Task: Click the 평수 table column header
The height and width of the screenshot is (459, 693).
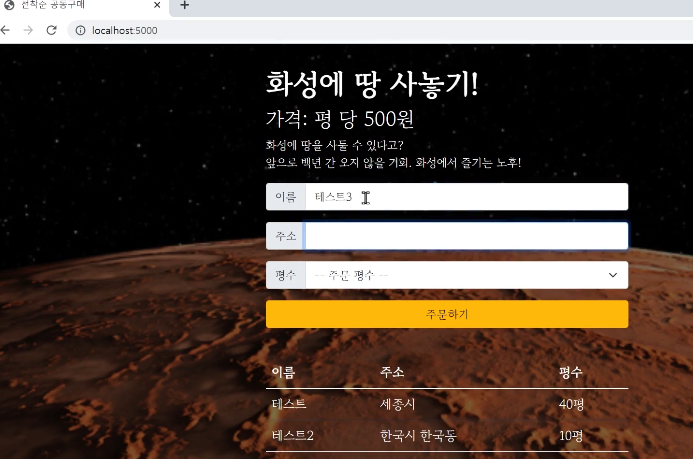Action: pyautogui.click(x=571, y=372)
